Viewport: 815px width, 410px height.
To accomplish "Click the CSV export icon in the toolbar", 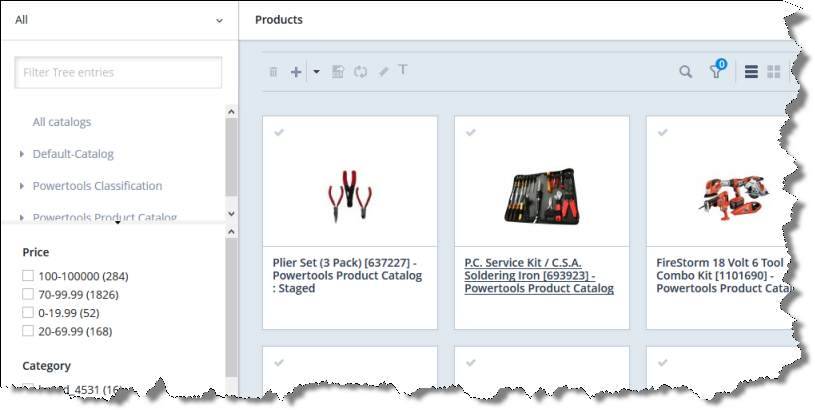I will 338,72.
